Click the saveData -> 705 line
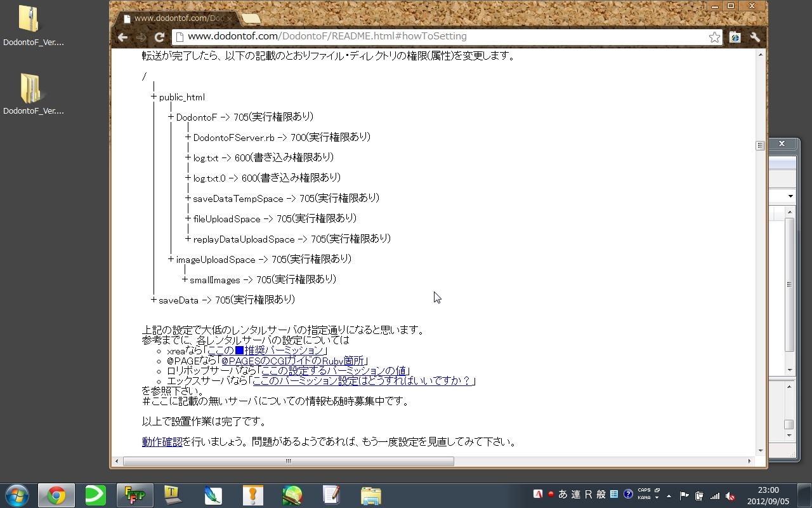Image resolution: width=812 pixels, height=508 pixels. click(226, 300)
